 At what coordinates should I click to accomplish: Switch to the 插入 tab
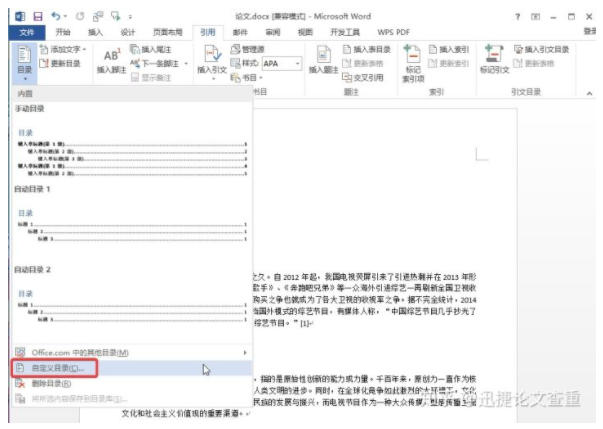pos(95,32)
